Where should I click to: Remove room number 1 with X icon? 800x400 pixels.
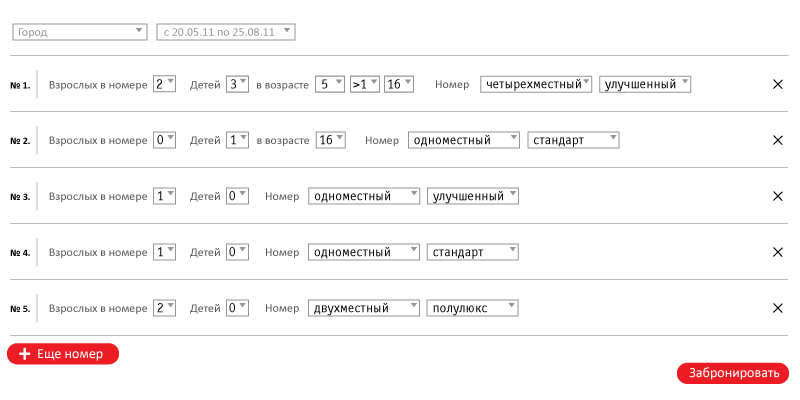[778, 85]
